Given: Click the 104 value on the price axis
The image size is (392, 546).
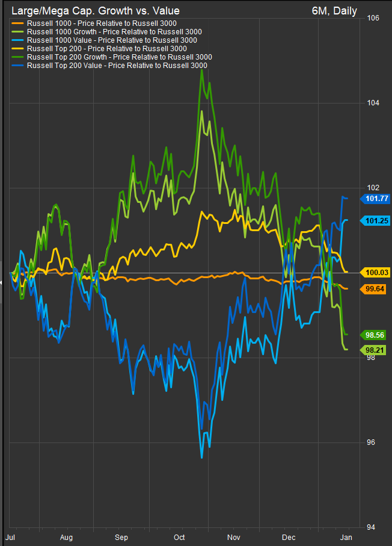Looking at the screenshot, I should pos(372,103).
